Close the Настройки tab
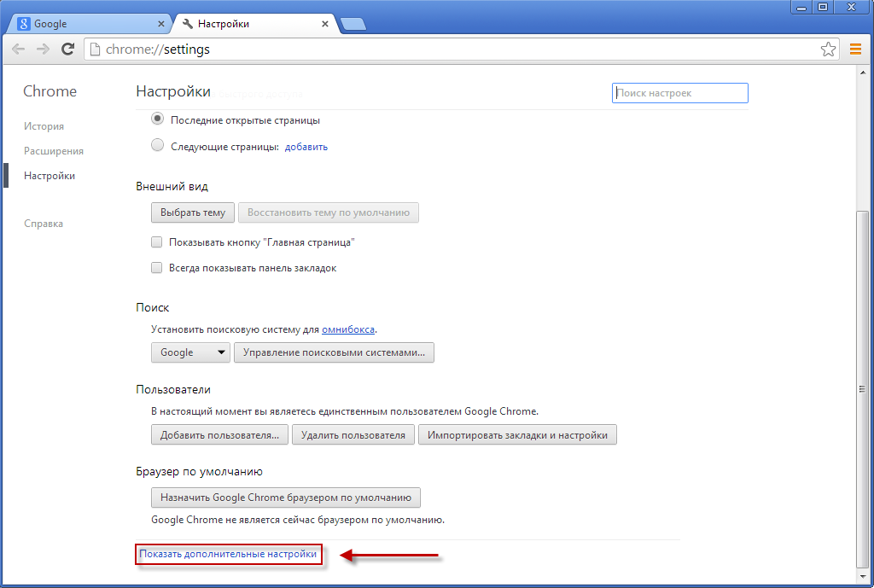Image resolution: width=874 pixels, height=588 pixels. (325, 23)
